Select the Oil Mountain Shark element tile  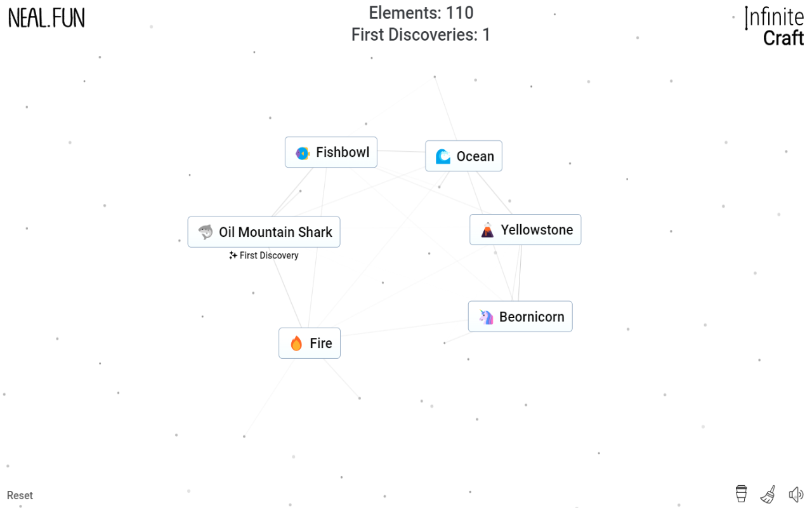point(264,231)
